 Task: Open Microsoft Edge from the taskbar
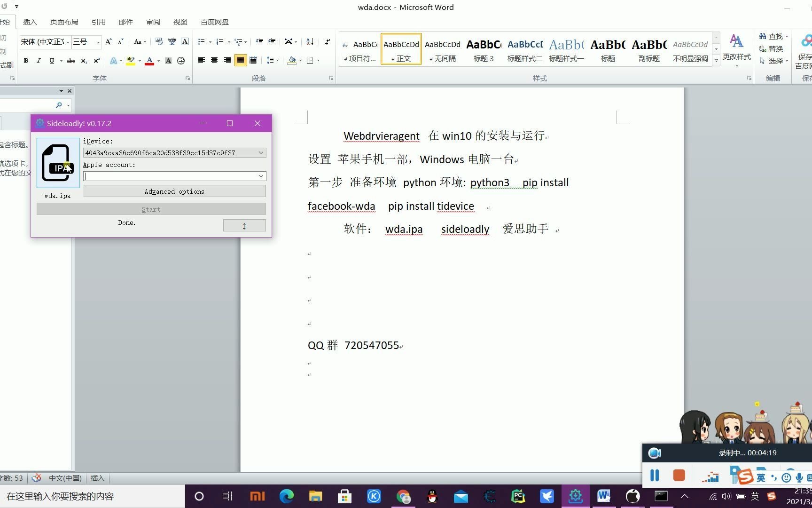[286, 496]
